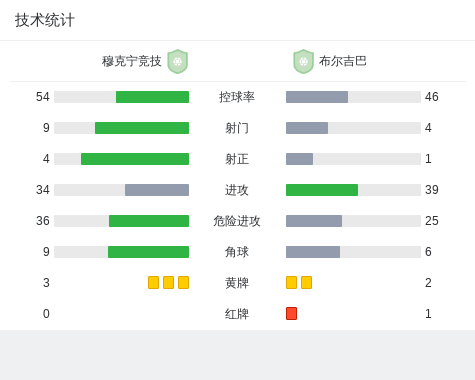Click the green 进攻 bar showing 39
Screen dimensions: 475x380
tap(322, 190)
